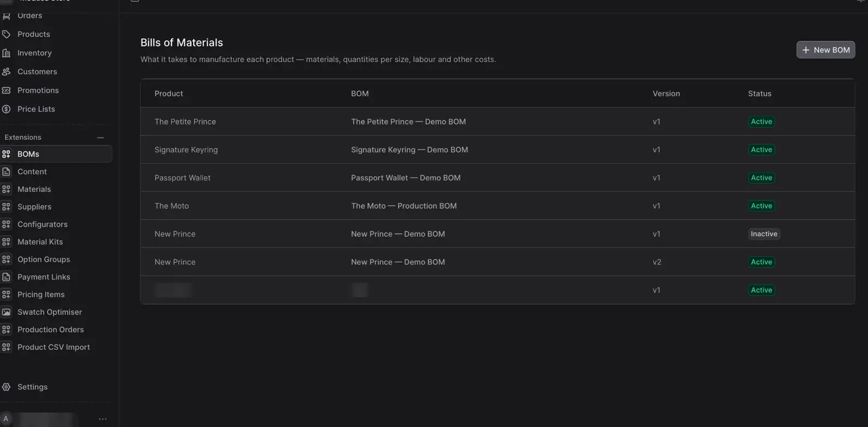Open the Inventory section
The width and height of the screenshot is (868, 427).
[x=34, y=53]
